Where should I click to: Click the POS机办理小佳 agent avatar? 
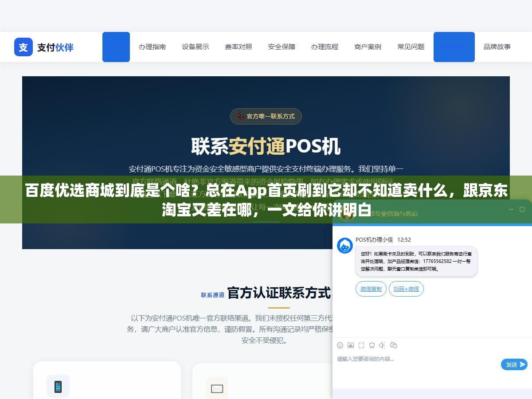[x=345, y=246]
